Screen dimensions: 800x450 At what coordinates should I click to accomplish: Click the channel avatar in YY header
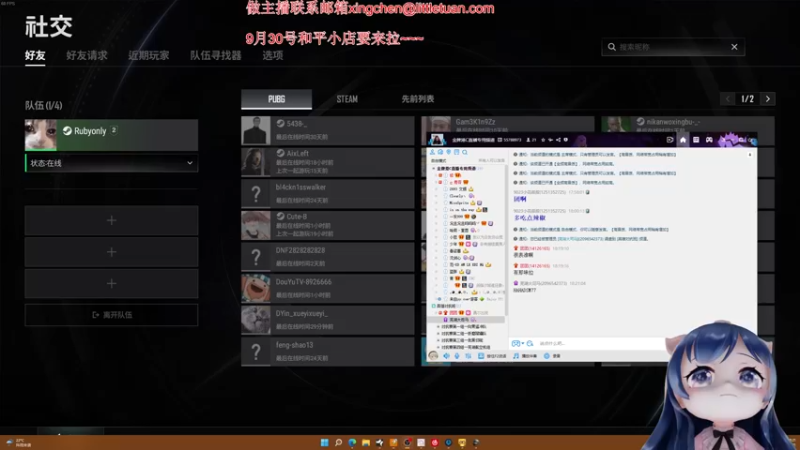[x=437, y=139]
